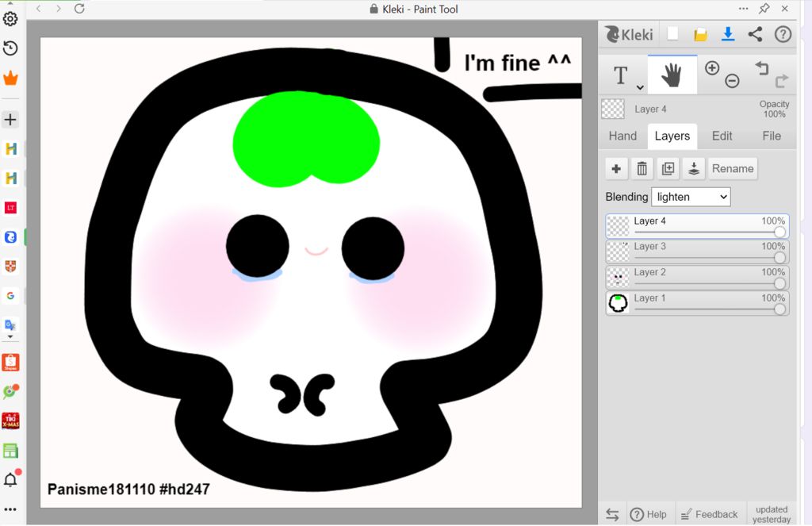Open the Google Translate sidebar shortcut

coord(10,325)
